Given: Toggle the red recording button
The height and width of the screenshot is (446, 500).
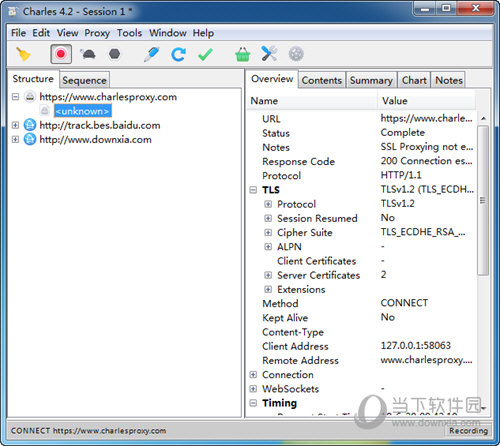Looking at the screenshot, I should pos(61,54).
